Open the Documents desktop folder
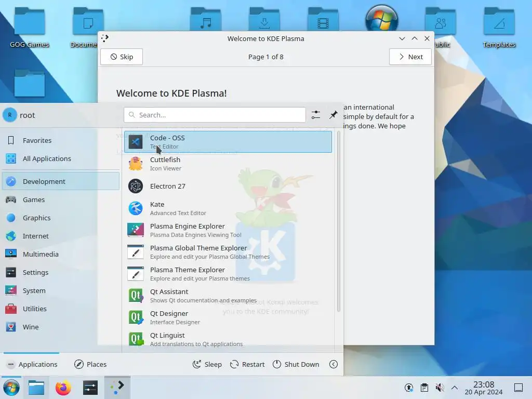 point(86,28)
